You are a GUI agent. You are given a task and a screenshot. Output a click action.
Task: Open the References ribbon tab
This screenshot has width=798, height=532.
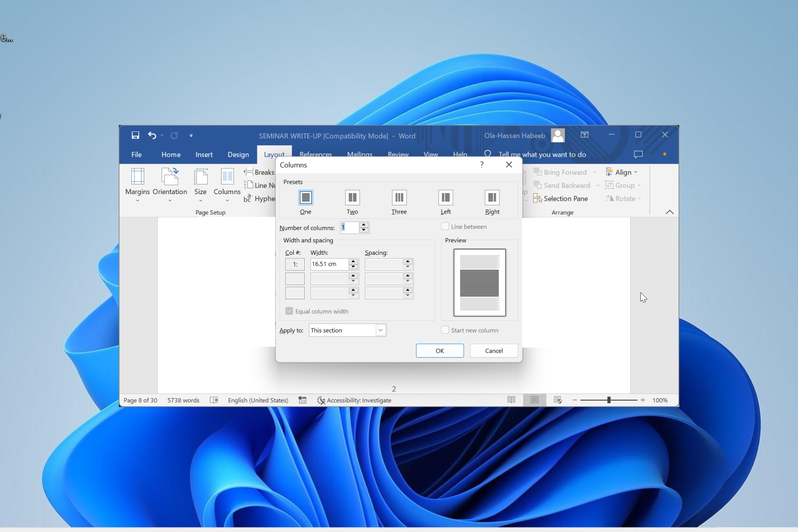pos(316,154)
